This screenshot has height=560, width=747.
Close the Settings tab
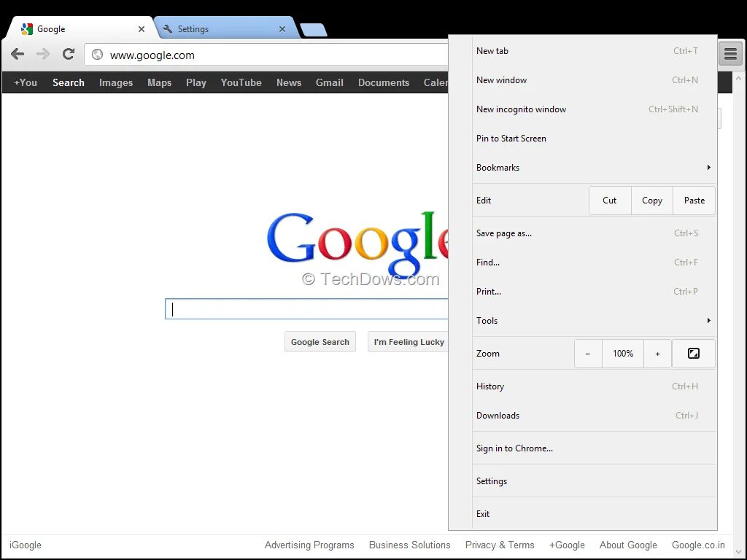tap(282, 29)
